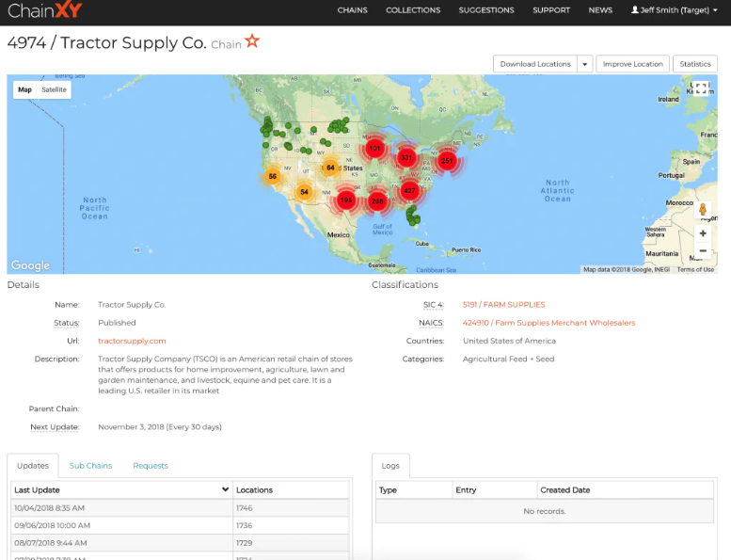Image resolution: width=731 pixels, height=560 pixels.
Task: Select the 10/04/2018 8:35 AM update row
Action: pos(180,508)
